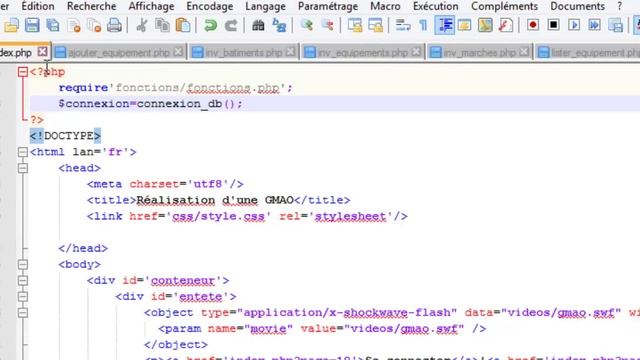Open the Replace dialog toolbar icon
The image size is (640, 360).
(x=279, y=25)
